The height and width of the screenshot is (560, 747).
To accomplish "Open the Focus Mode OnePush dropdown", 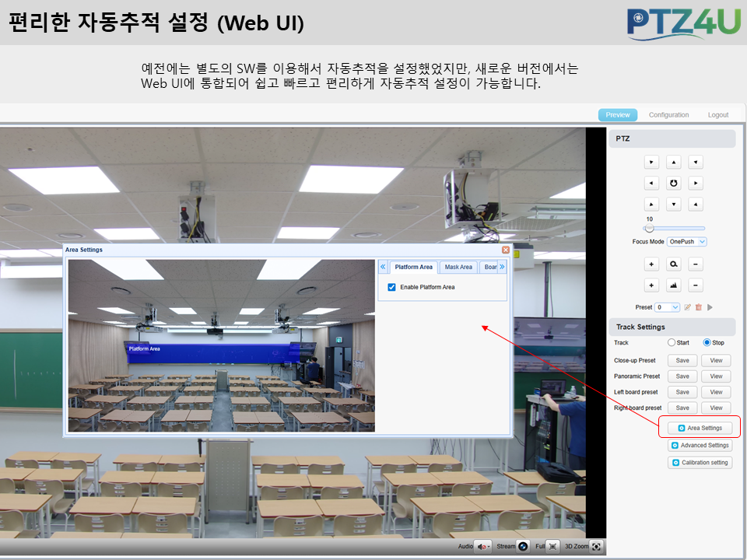I will pyautogui.click(x=686, y=241).
